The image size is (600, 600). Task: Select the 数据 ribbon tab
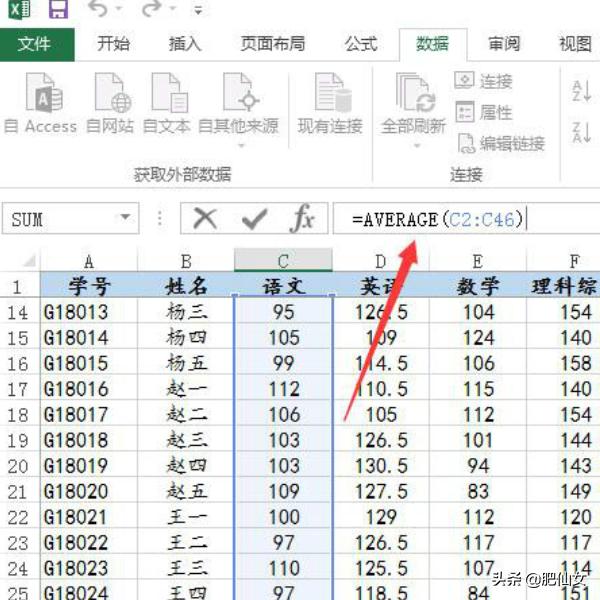tap(432, 44)
